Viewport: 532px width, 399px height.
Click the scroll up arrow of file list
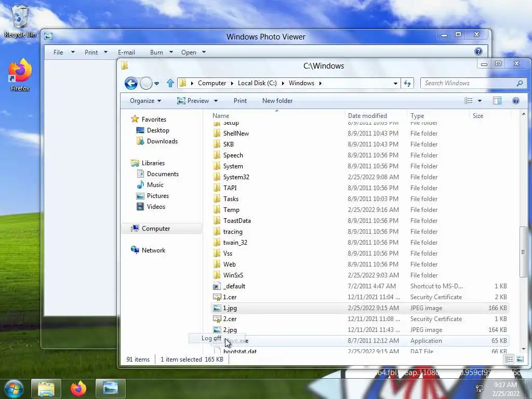pyautogui.click(x=523, y=114)
